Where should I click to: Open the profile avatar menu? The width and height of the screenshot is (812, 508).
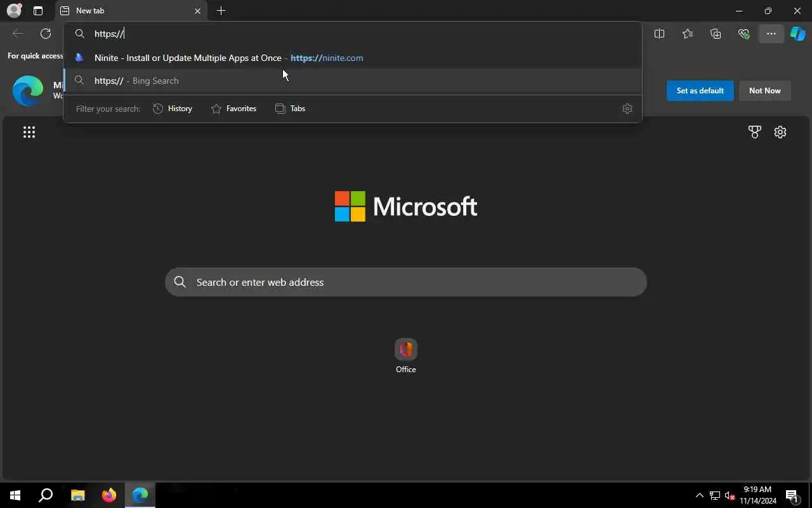click(14, 11)
